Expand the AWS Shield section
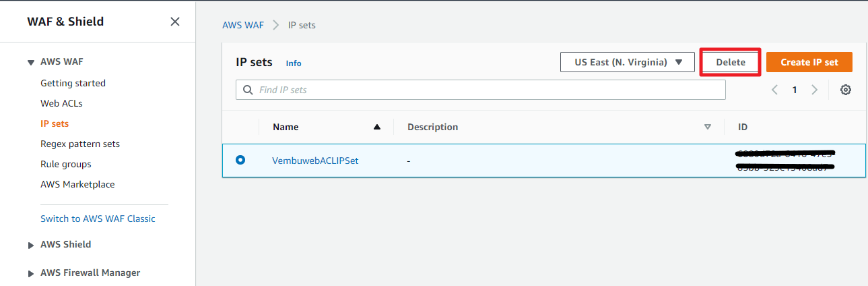Image resolution: width=868 pixels, height=286 pixels. (31, 245)
